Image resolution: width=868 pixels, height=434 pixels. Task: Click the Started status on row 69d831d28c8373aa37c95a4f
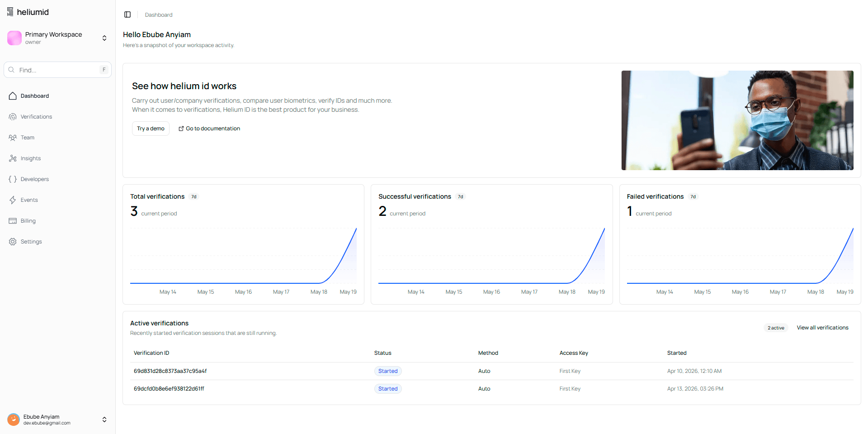point(388,371)
